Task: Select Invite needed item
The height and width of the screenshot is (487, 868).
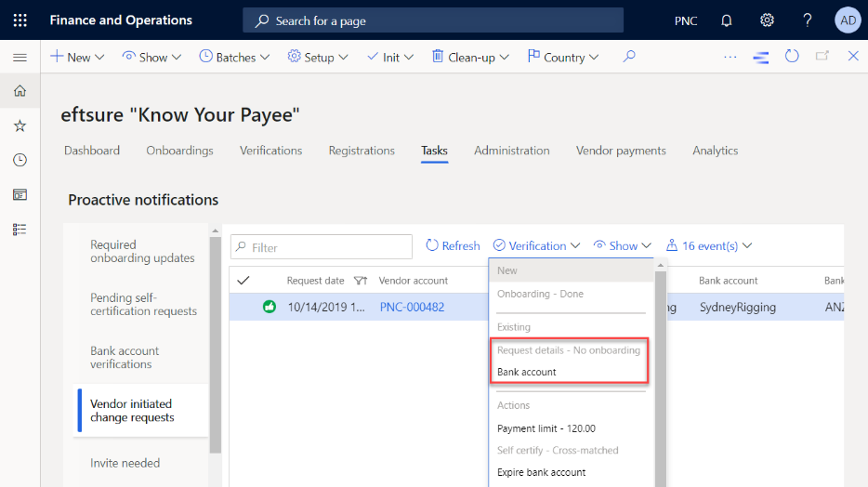Action: pos(142,463)
